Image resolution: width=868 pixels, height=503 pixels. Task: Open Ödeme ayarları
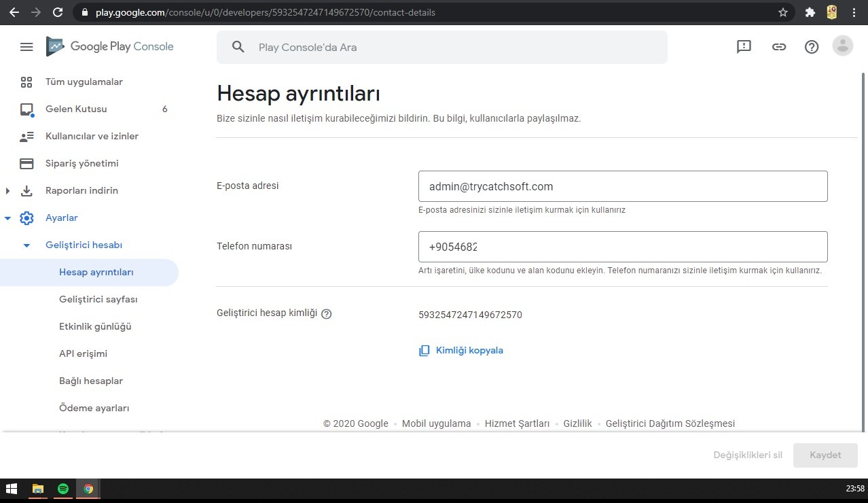[94, 409]
